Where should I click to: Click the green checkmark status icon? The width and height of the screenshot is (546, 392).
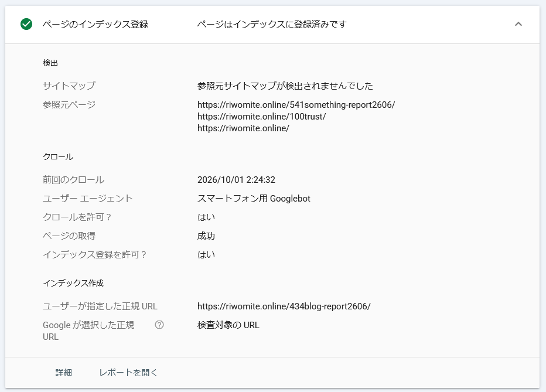click(26, 24)
